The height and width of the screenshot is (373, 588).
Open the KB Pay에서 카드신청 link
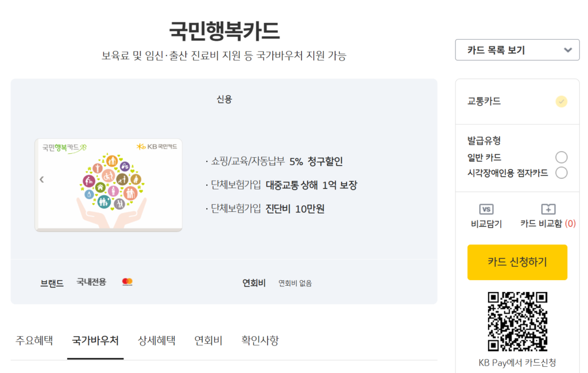(x=517, y=364)
